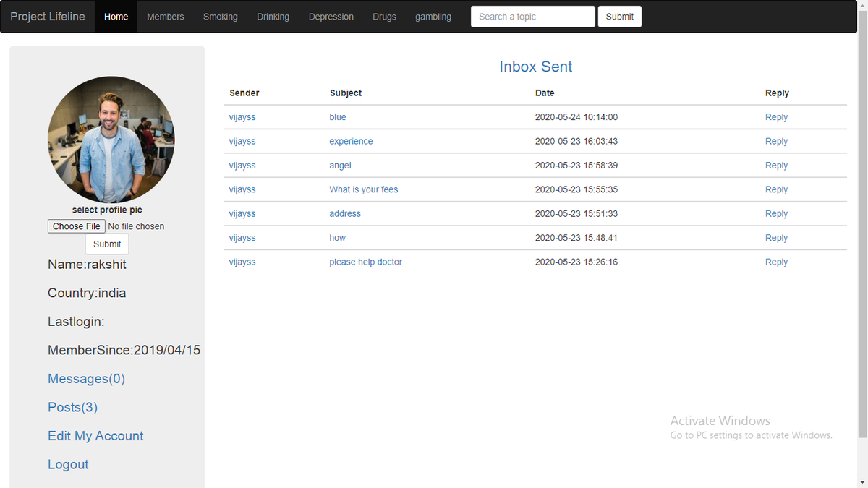The width and height of the screenshot is (868, 488).
Task: Submit the selected profile picture
Action: click(107, 244)
